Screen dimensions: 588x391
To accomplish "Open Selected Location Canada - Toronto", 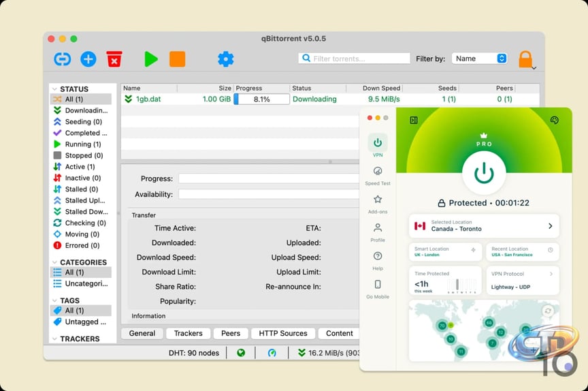I will coord(484,226).
